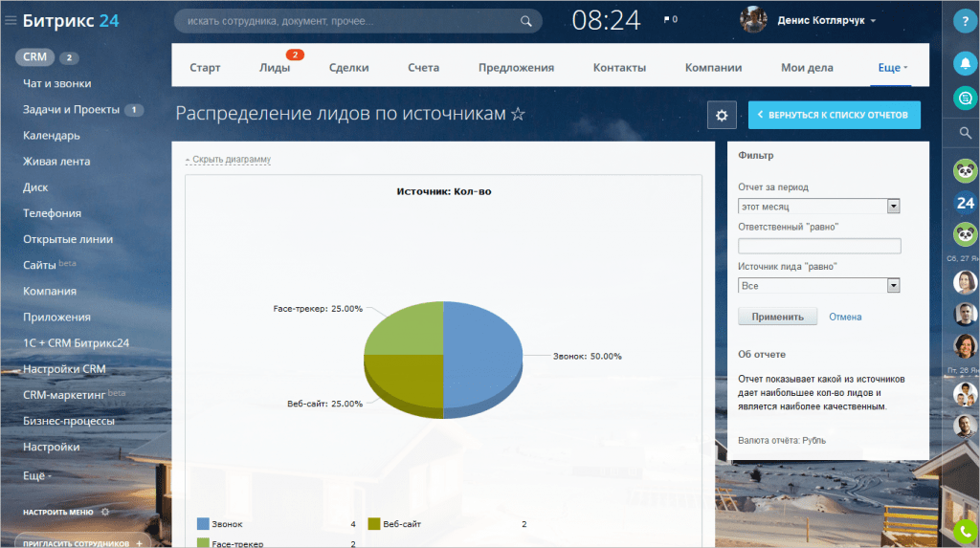Open CRM-маркетинг beta in left menu
Screen dimensions: 980x548
tap(74, 395)
